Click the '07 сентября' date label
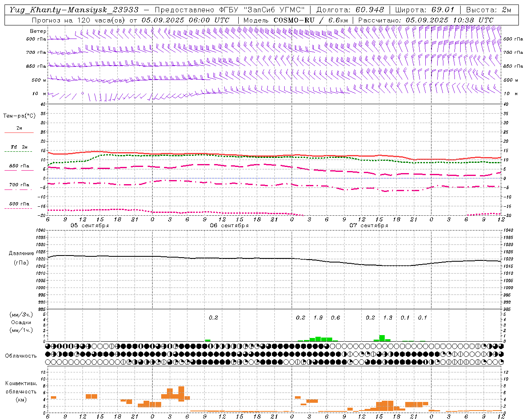Viewport: 525px width, 420px height. click(368, 226)
